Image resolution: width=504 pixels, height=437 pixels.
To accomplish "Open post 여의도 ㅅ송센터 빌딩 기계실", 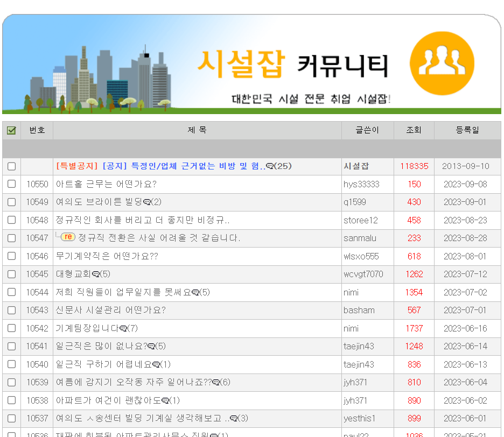I will click(143, 418).
